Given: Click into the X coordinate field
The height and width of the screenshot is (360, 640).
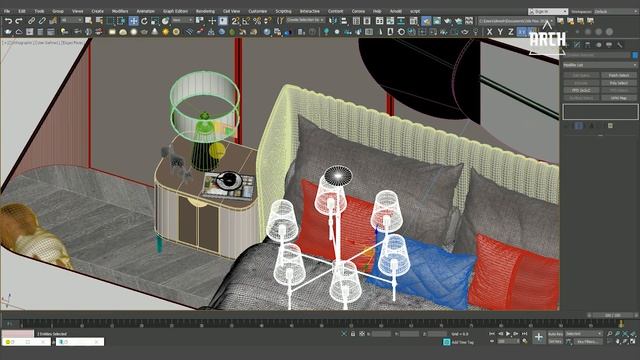Looking at the screenshot, I should pyautogui.click(x=382, y=334).
